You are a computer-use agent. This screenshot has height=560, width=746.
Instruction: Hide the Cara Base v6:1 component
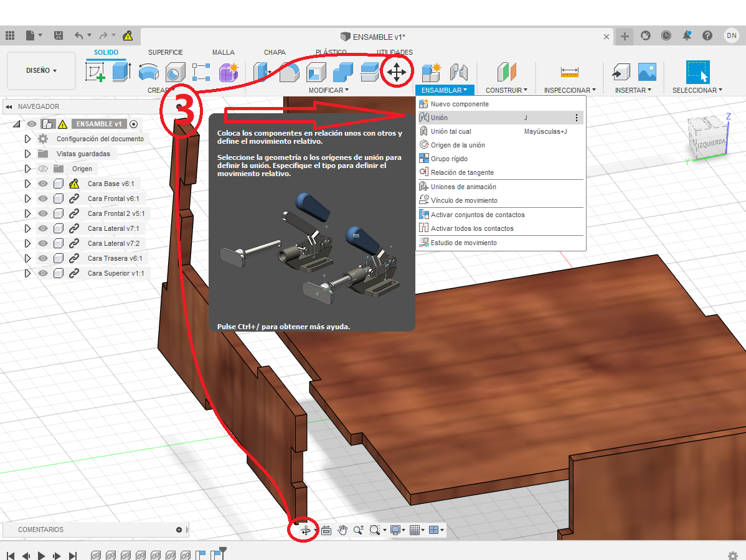(x=43, y=184)
